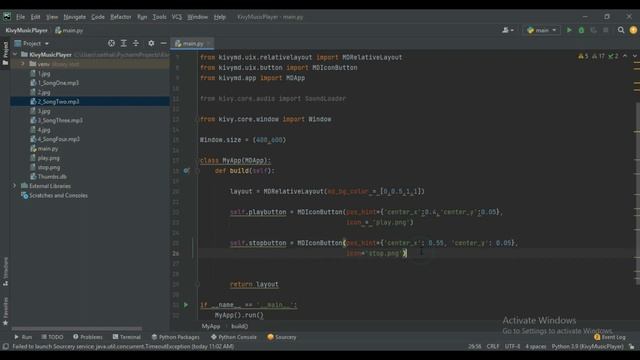
Task: Open the View menu
Action: 52,17
